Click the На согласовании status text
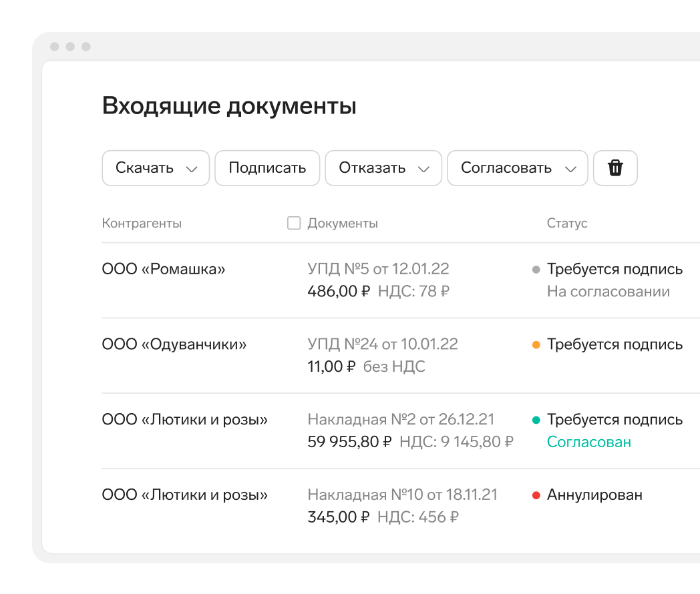 point(608,291)
